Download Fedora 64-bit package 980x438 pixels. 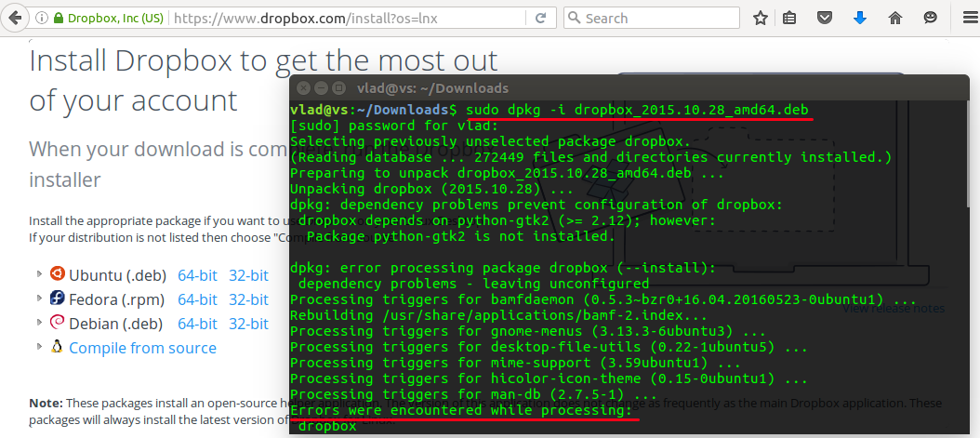(x=197, y=300)
